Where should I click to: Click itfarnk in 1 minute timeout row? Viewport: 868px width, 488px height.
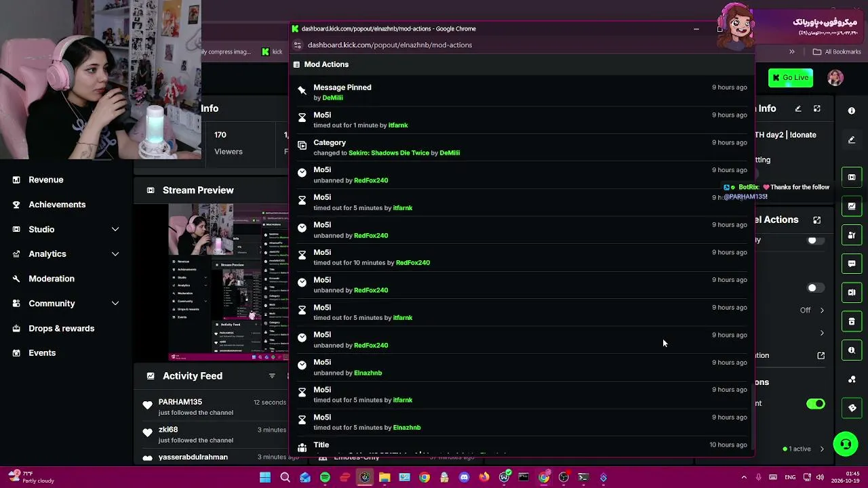point(398,125)
